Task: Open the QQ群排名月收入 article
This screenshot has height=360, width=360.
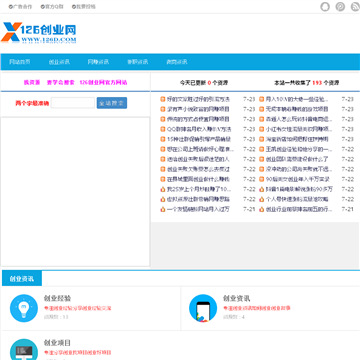Action: [199, 129]
